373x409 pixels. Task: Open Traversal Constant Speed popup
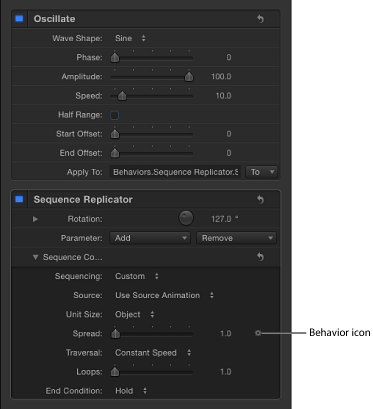pos(153,353)
